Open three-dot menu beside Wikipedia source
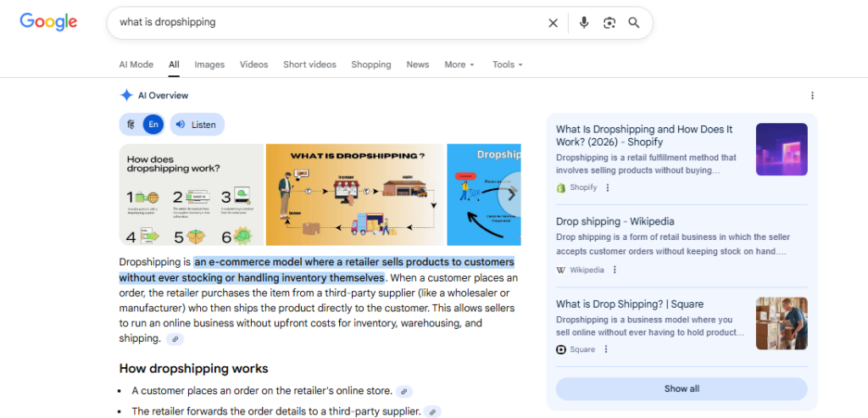The height and width of the screenshot is (418, 868). (615, 270)
